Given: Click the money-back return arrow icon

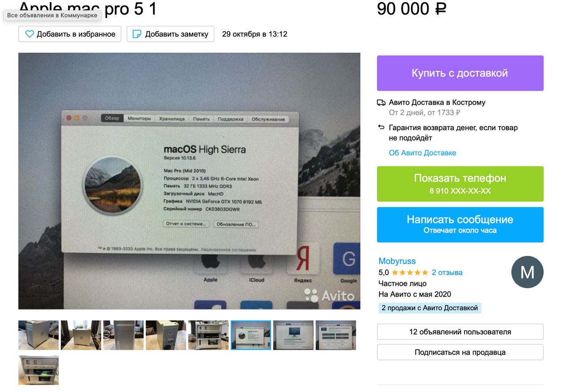Looking at the screenshot, I should [x=381, y=128].
